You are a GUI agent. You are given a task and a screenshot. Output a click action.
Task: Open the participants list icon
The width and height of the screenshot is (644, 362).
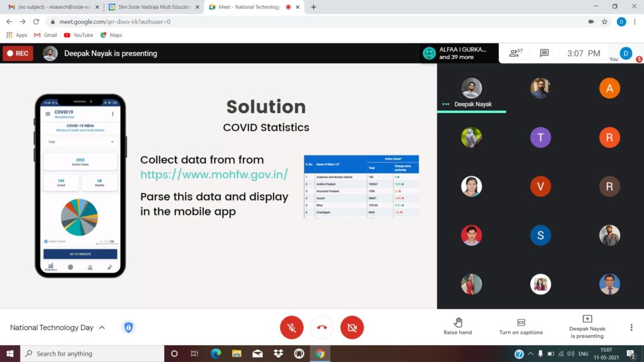pos(515,53)
